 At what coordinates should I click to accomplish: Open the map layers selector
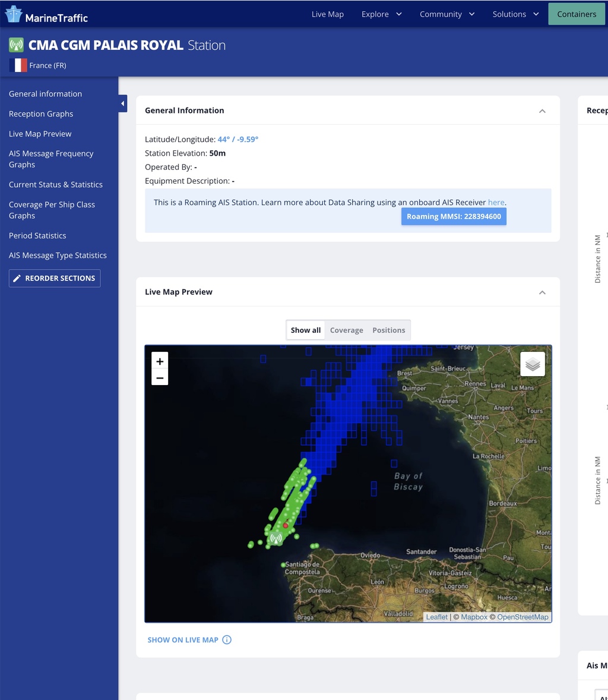[533, 364]
